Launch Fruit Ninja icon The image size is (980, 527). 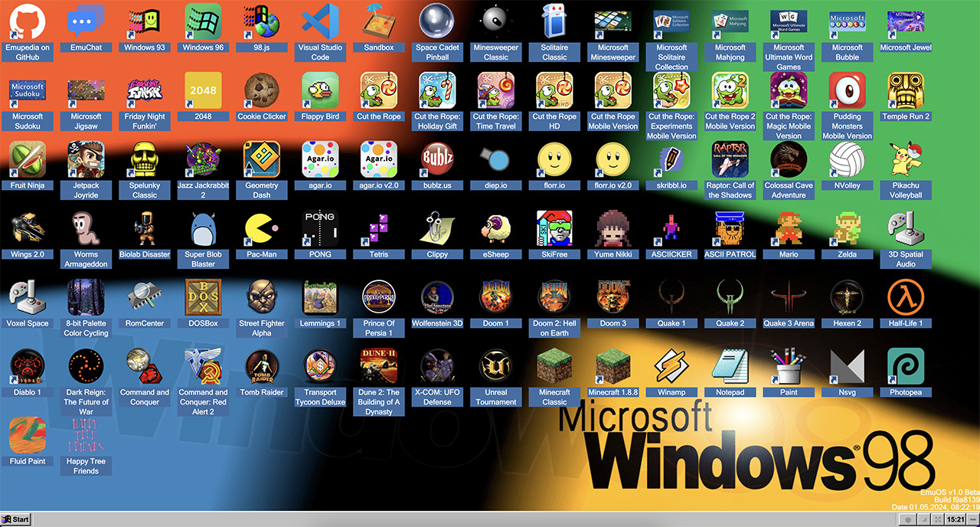click(x=28, y=159)
